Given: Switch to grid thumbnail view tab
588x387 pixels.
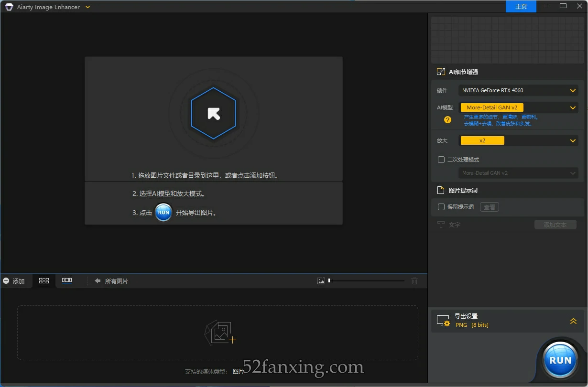Looking at the screenshot, I should (x=44, y=281).
